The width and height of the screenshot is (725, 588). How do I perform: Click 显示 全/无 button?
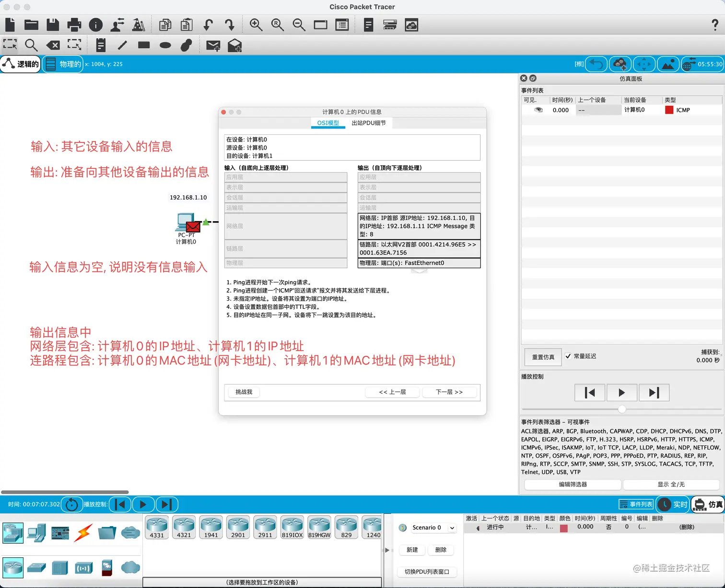click(671, 484)
